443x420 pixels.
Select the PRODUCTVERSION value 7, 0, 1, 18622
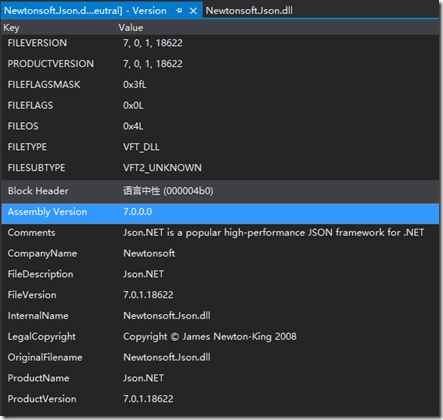pyautogui.click(x=153, y=64)
